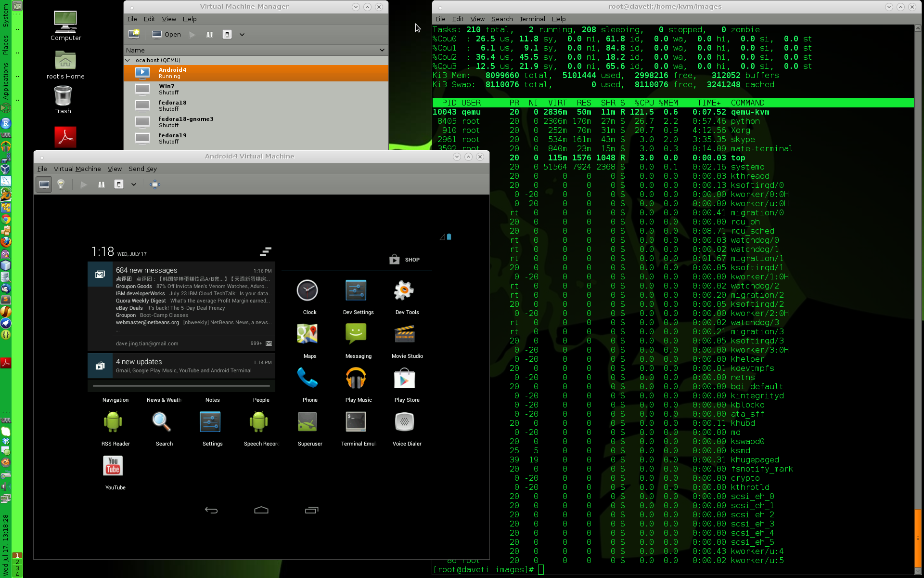This screenshot has height=578, width=924.
Task: Open Superuser app icon
Action: click(307, 422)
